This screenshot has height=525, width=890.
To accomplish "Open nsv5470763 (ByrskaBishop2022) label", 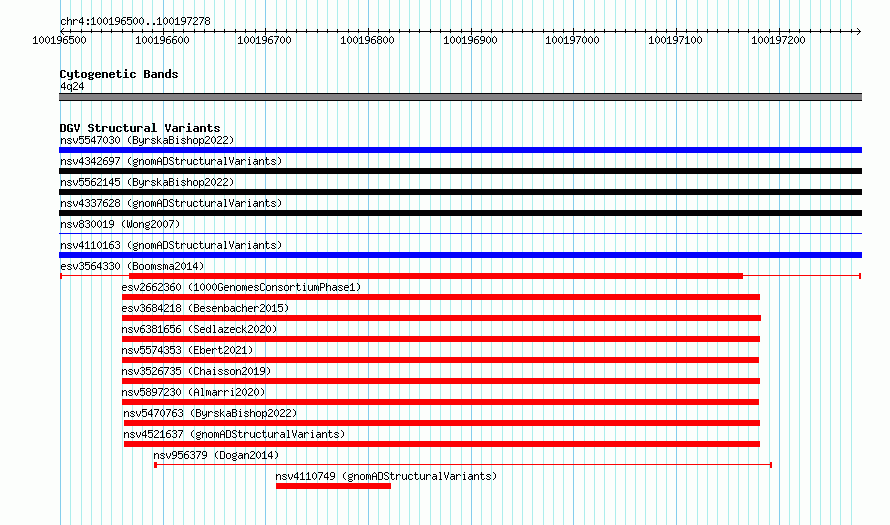I will [210, 413].
